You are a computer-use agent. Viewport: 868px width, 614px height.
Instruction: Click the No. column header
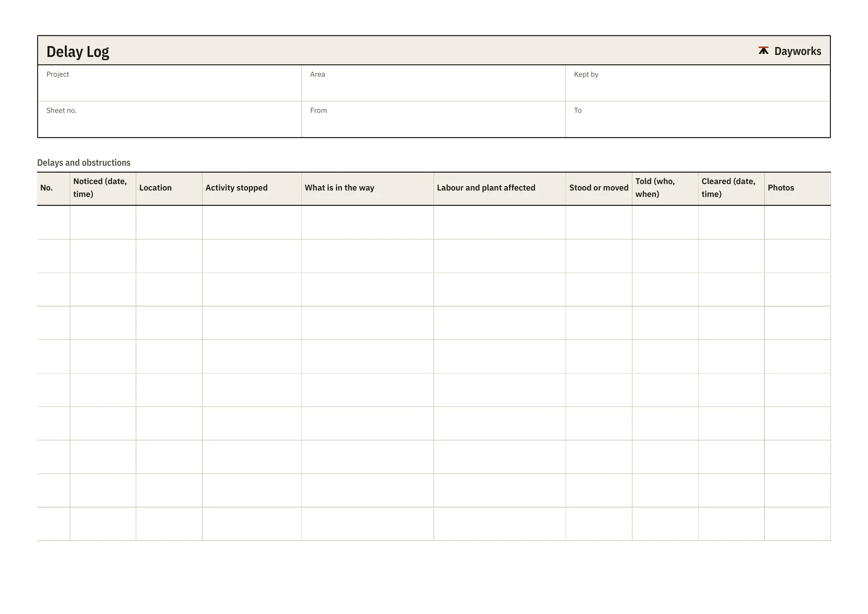pyautogui.click(x=53, y=188)
